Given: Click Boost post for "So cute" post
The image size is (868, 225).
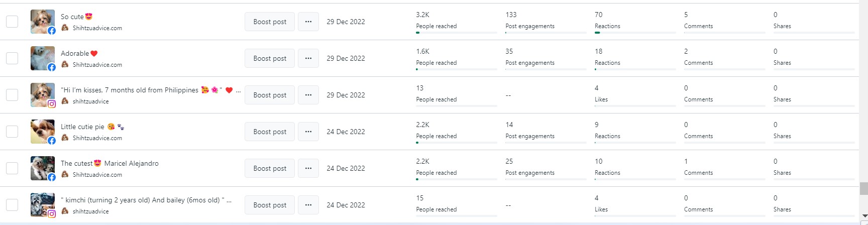Looking at the screenshot, I should coord(270,22).
